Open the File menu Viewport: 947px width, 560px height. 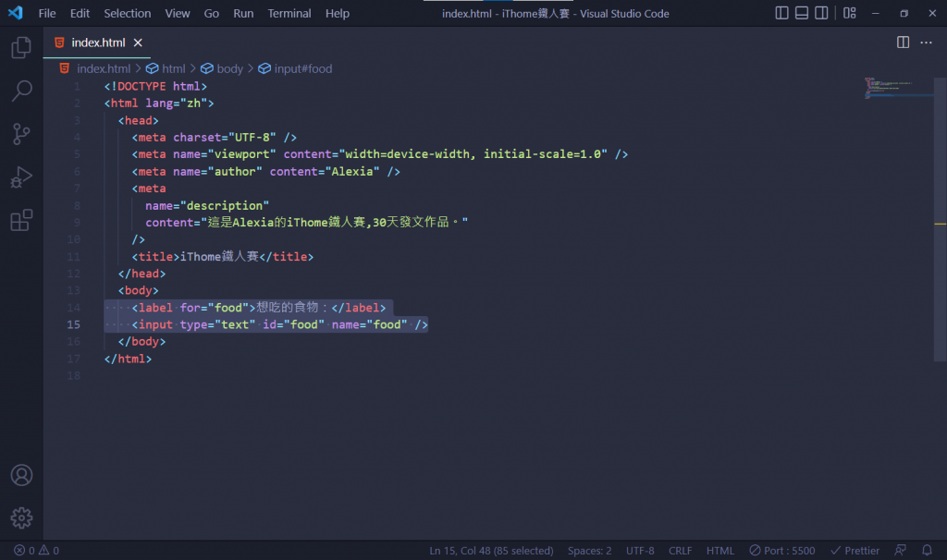(47, 13)
